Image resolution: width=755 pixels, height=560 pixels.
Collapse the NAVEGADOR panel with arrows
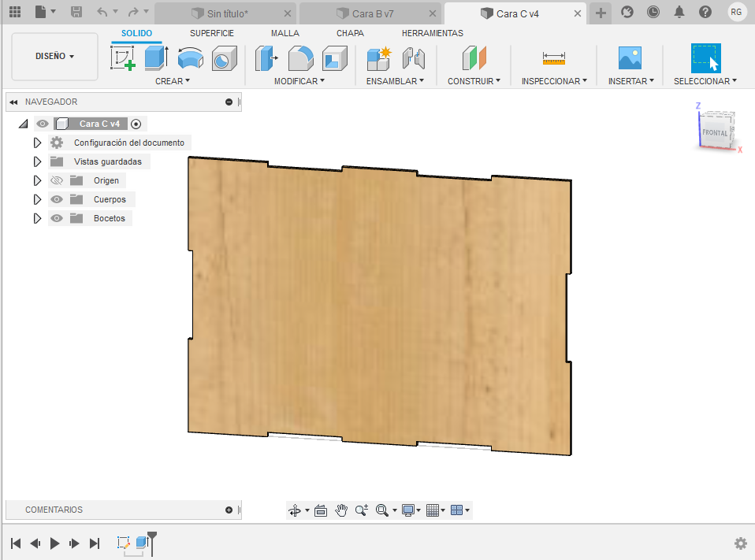click(13, 102)
